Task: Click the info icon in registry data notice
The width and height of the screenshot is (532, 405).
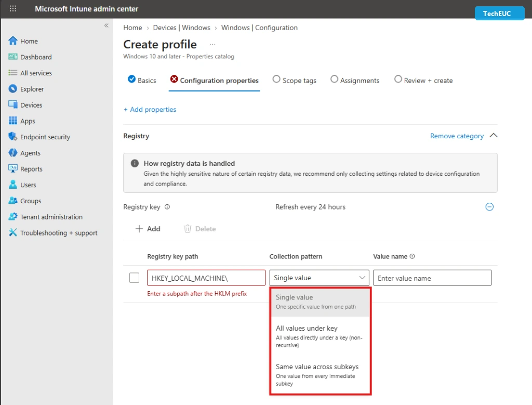Action: 135,163
